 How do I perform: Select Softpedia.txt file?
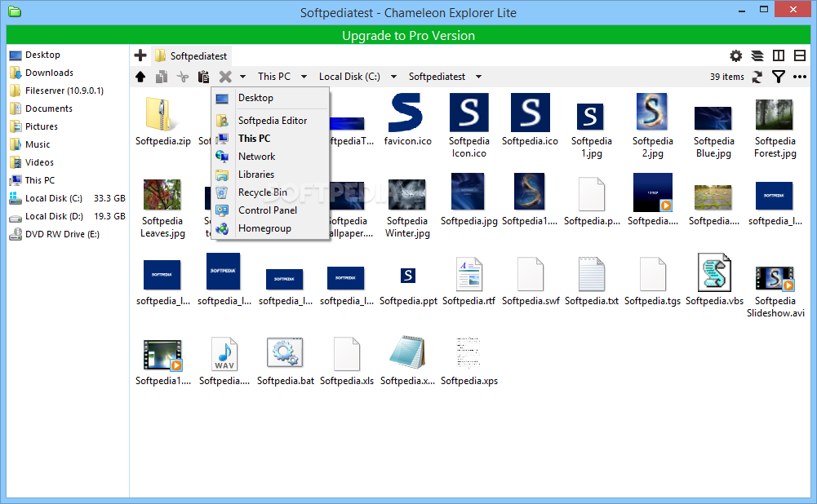click(592, 281)
